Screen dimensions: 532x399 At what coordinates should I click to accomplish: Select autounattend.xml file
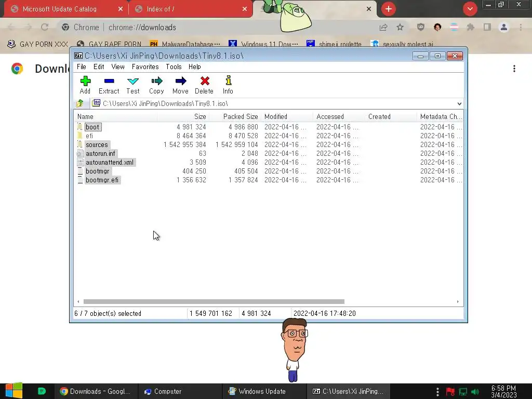pyautogui.click(x=110, y=162)
